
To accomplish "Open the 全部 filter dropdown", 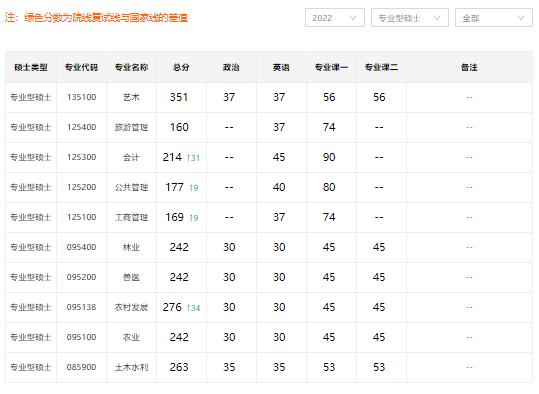I will coord(494,18).
